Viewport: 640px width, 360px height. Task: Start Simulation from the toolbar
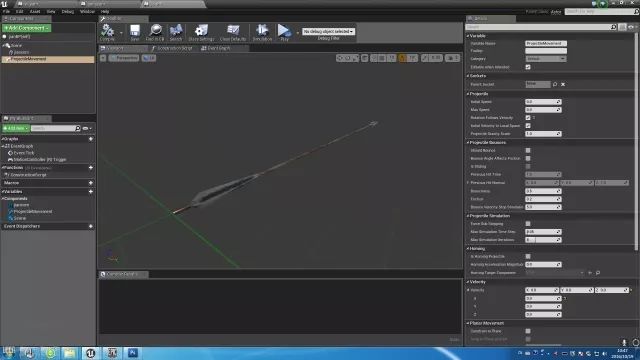tap(262, 32)
